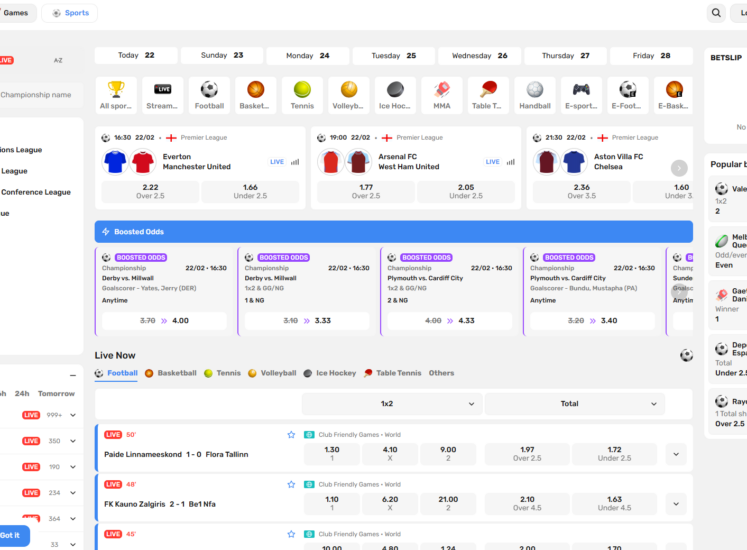Click the search magnifier icon
The image size is (747, 550).
click(716, 13)
